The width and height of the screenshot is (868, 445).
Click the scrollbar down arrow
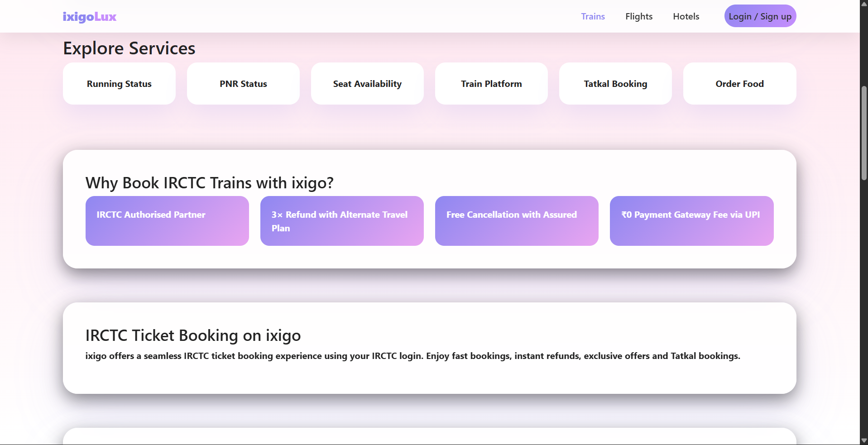(864, 440)
